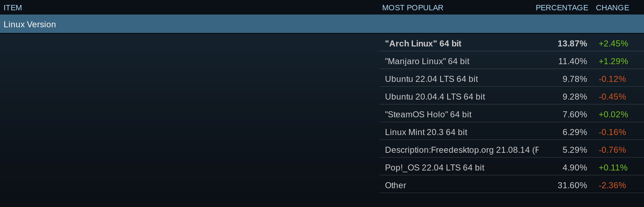Select Linux Mint 20.3 64 bit entry
The height and width of the screenshot is (207, 644).
(426, 132)
